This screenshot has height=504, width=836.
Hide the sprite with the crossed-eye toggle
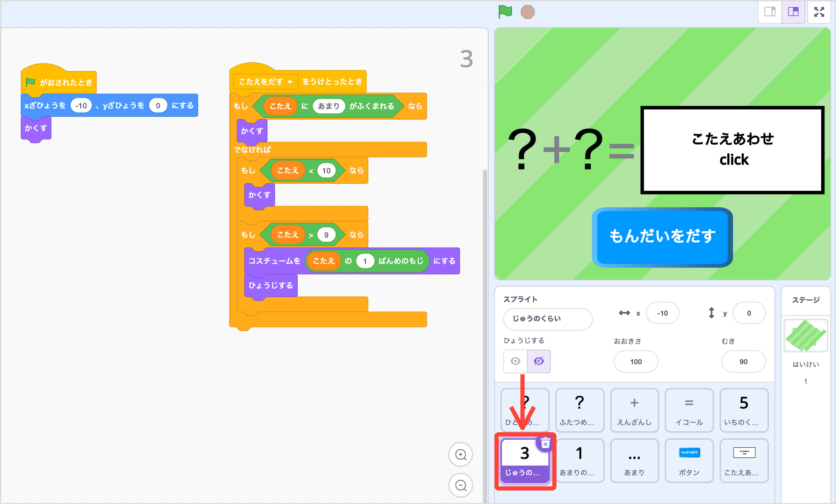539,361
